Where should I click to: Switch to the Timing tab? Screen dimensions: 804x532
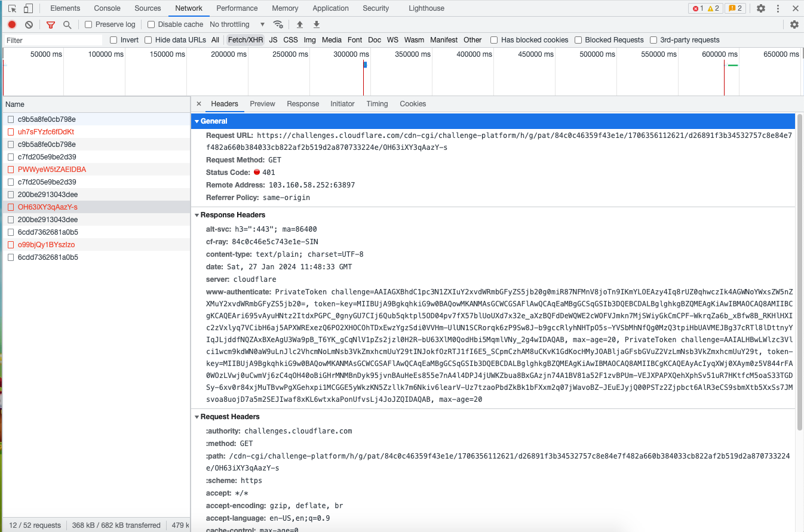click(x=377, y=103)
